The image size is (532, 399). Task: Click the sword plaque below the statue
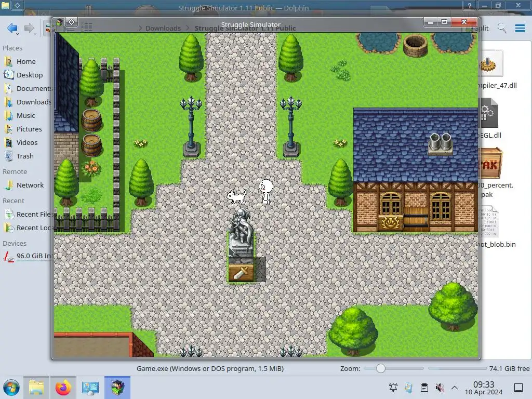coord(241,273)
